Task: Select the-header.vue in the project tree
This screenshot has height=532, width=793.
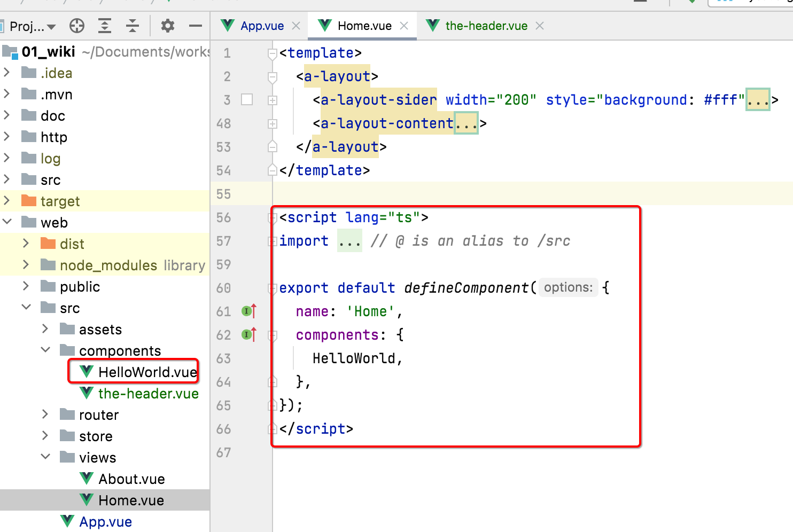Action: 149,394
